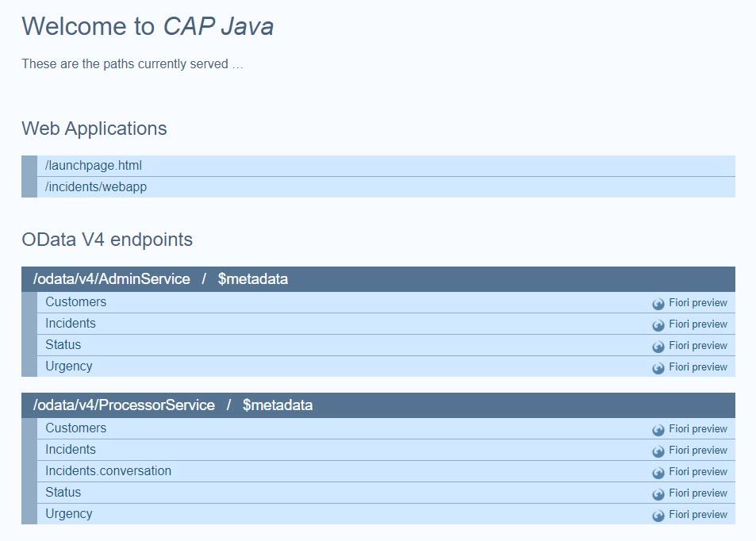
Task: Open Customers entity under AdminService
Action: 75,302
